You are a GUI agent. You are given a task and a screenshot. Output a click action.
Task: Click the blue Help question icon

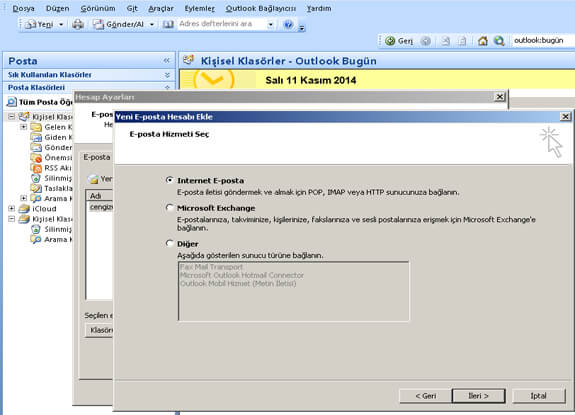(x=289, y=25)
